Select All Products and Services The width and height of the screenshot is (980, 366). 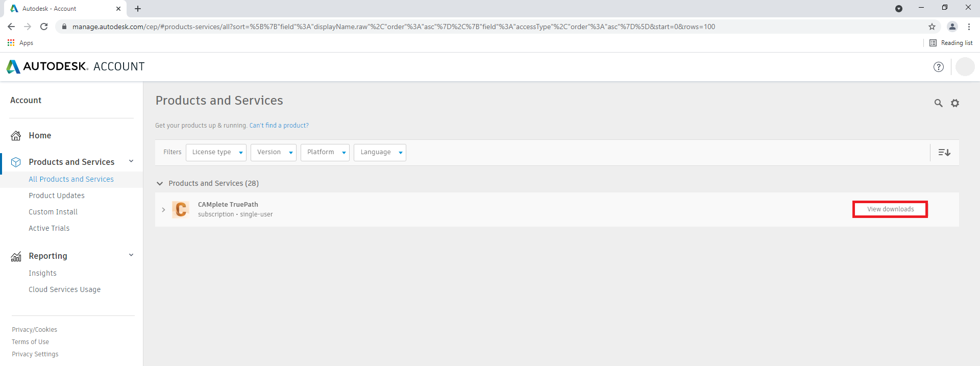tap(71, 179)
